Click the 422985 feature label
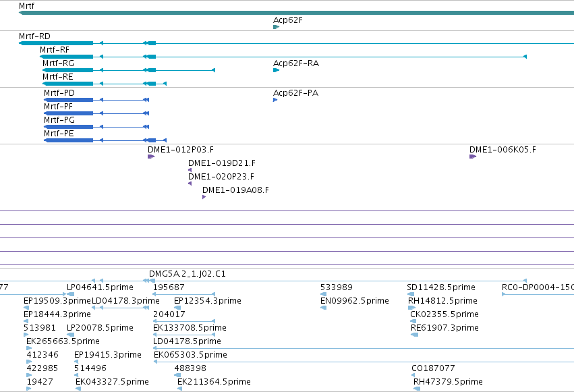This screenshot has height=392, width=574. tap(42, 368)
